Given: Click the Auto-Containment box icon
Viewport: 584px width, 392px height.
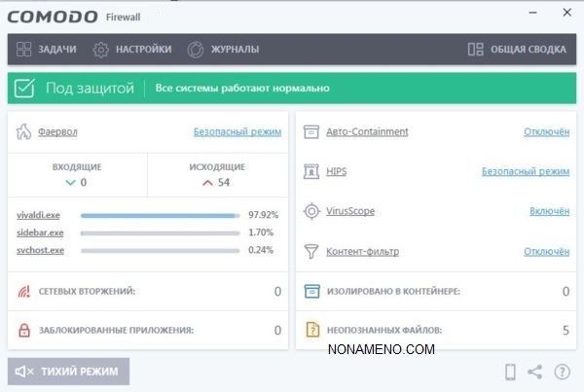Looking at the screenshot, I should pos(311,131).
